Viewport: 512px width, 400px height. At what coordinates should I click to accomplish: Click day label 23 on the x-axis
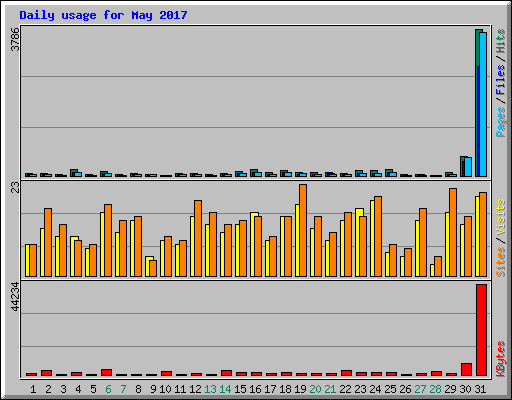pyautogui.click(x=360, y=389)
